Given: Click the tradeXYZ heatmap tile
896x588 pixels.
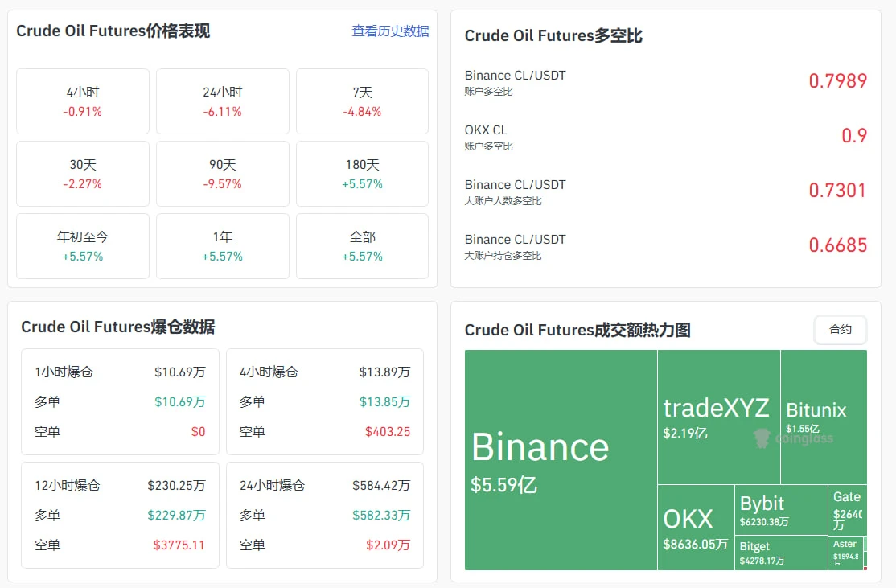Looking at the screenshot, I should click(719, 417).
